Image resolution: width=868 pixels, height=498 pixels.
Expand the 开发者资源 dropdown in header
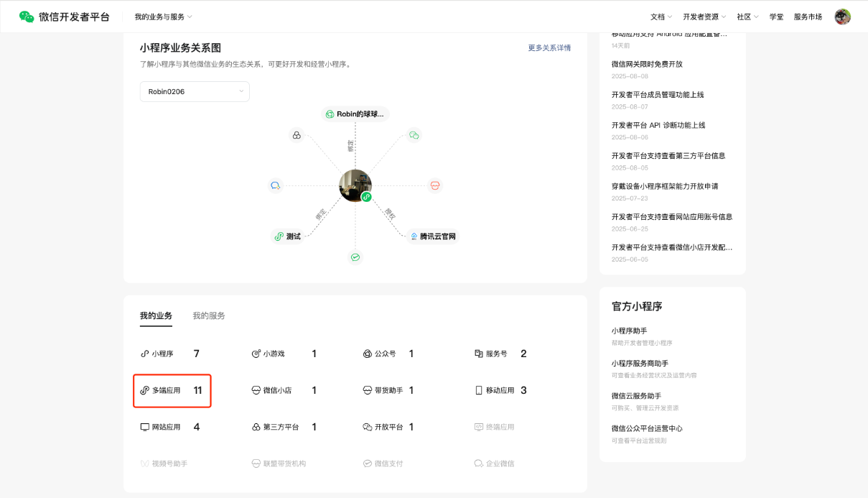click(x=704, y=17)
